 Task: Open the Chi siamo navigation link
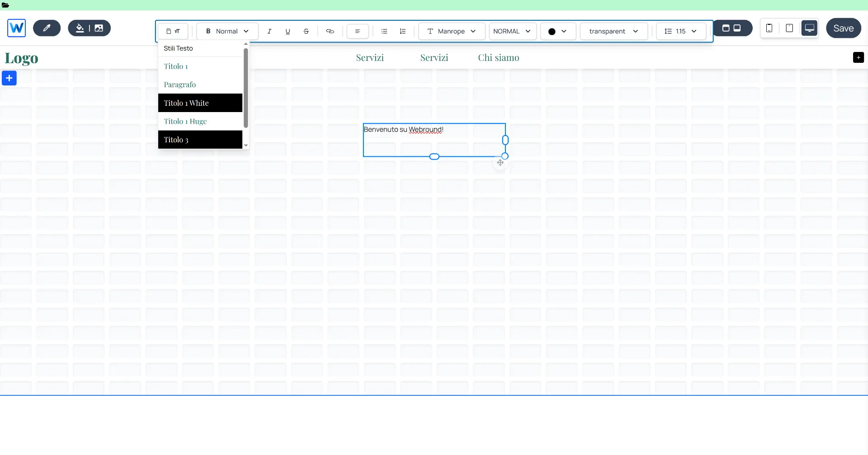click(x=498, y=58)
